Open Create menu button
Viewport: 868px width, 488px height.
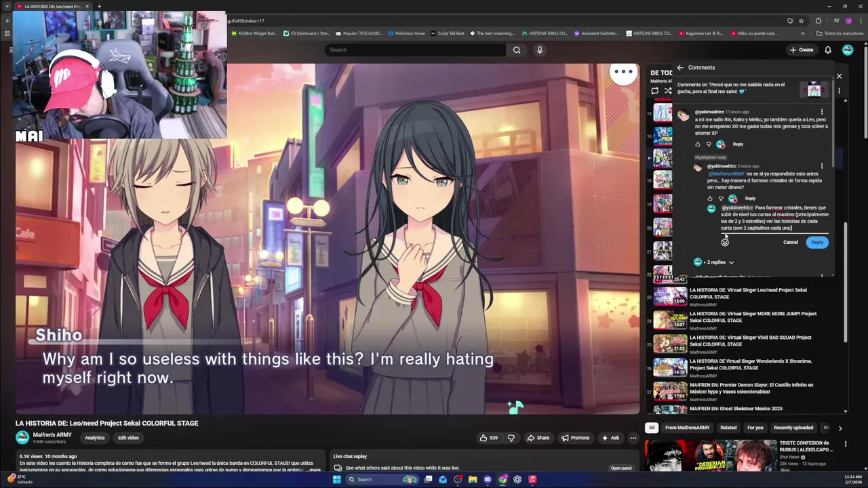click(802, 49)
